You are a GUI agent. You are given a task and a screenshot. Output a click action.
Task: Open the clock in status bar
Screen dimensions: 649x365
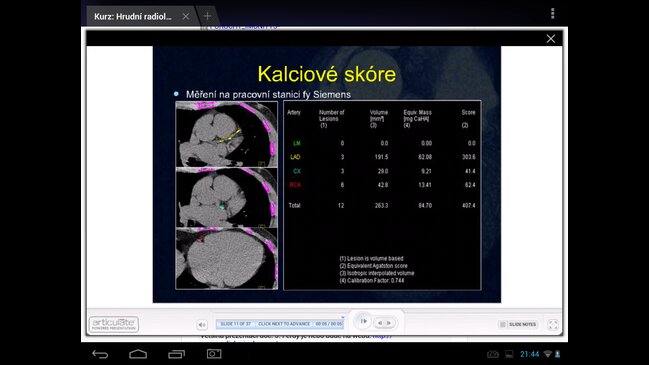point(529,354)
